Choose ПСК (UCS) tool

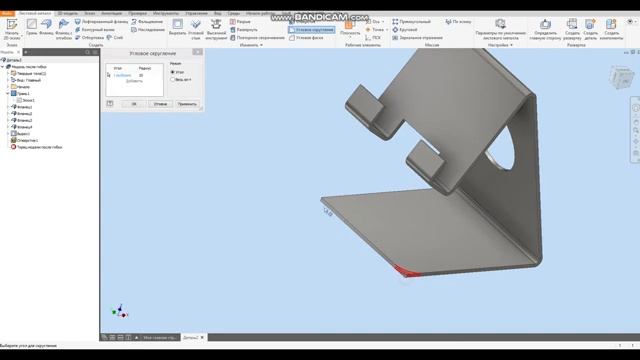[373, 38]
